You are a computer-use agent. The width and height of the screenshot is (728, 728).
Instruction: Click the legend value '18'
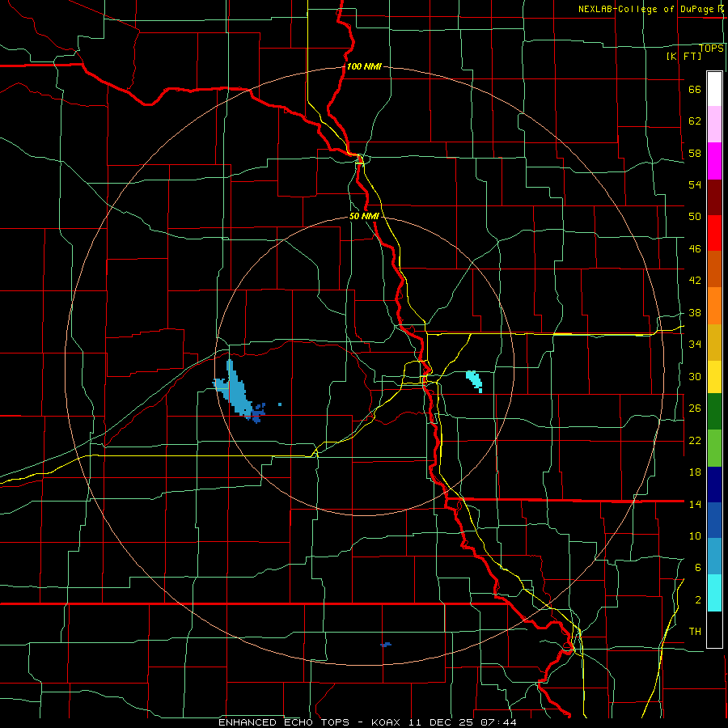point(695,472)
